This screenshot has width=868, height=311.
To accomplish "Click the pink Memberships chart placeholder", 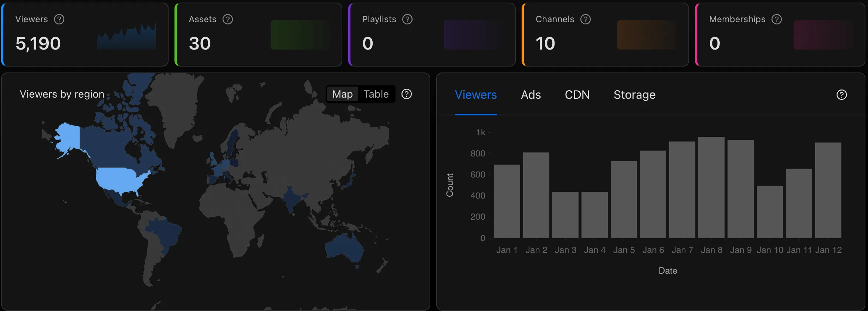I will [823, 35].
